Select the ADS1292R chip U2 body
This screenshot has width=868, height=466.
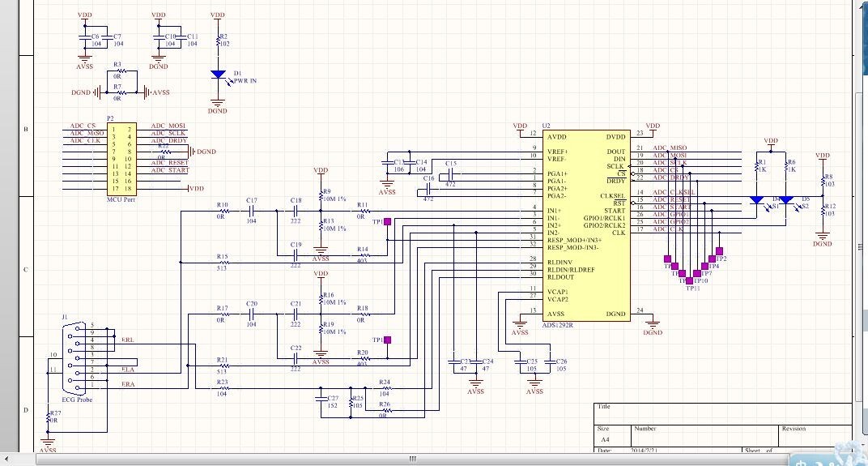point(586,225)
